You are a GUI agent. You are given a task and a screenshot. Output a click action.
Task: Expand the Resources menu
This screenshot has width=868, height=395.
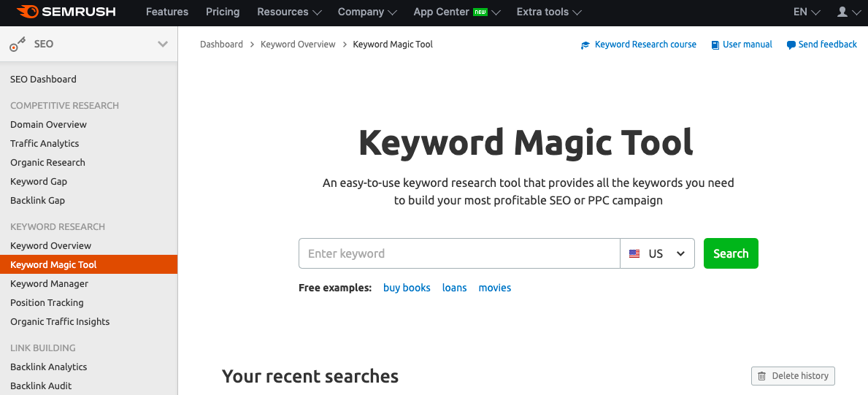click(x=289, y=12)
